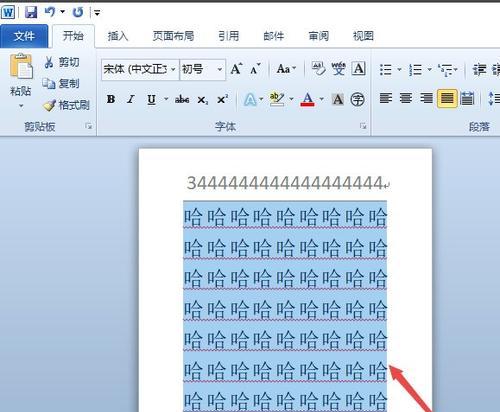The width and height of the screenshot is (500, 412).
Task: Click the Save icon in quick access toolbar
Action: (x=31, y=12)
